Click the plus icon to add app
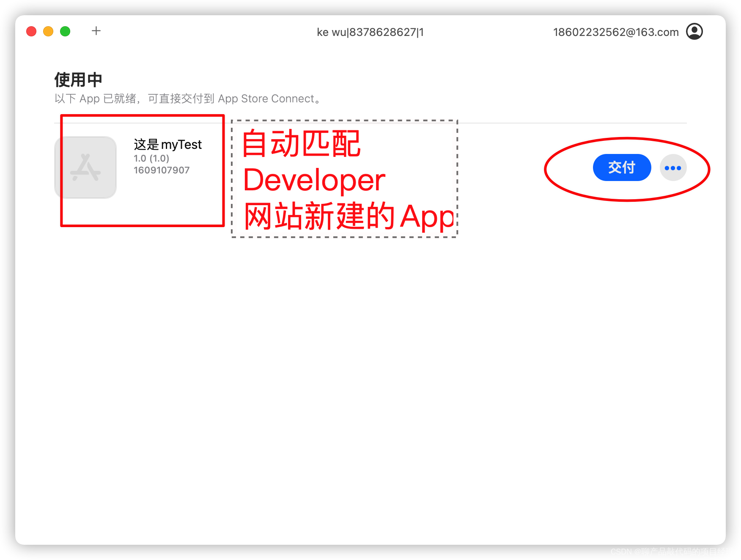This screenshot has width=741, height=560. coord(96,31)
